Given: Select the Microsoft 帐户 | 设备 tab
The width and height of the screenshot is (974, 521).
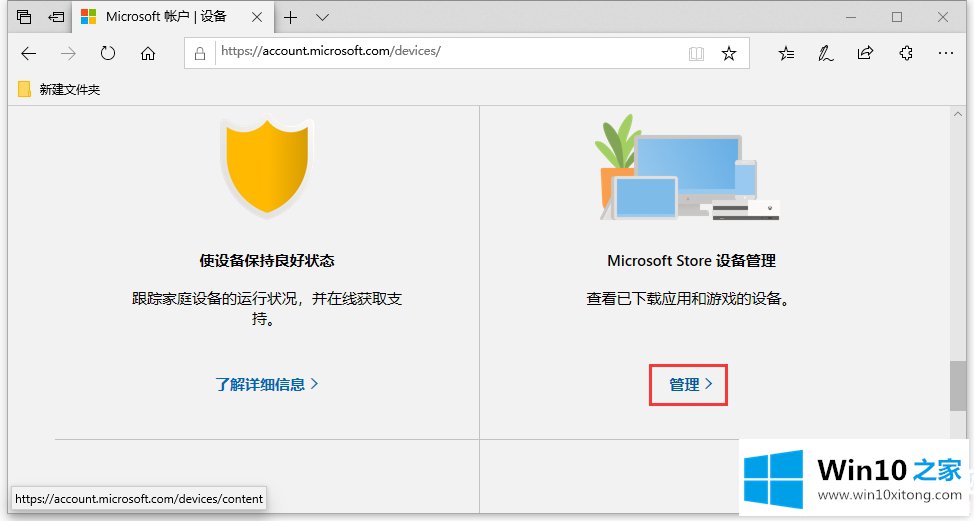Looking at the screenshot, I should 174,17.
